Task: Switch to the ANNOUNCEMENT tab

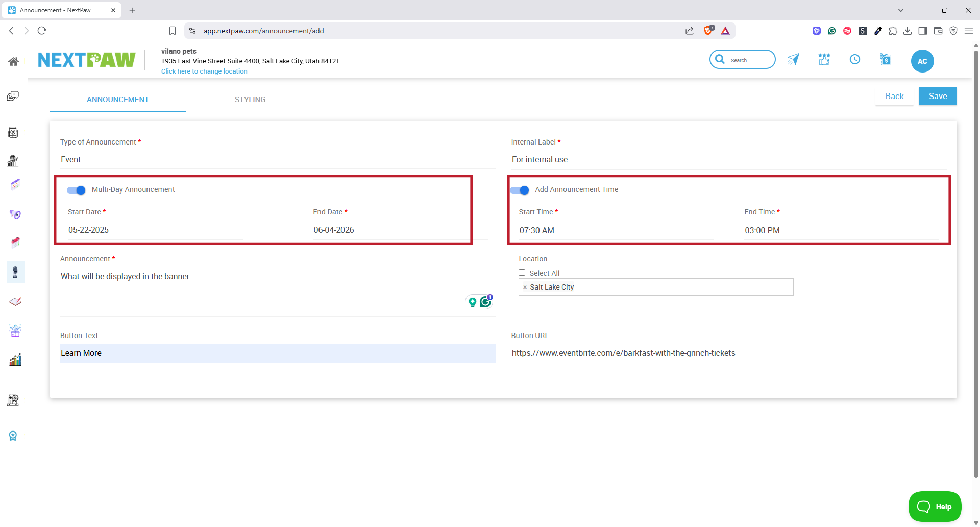Action: (x=118, y=100)
